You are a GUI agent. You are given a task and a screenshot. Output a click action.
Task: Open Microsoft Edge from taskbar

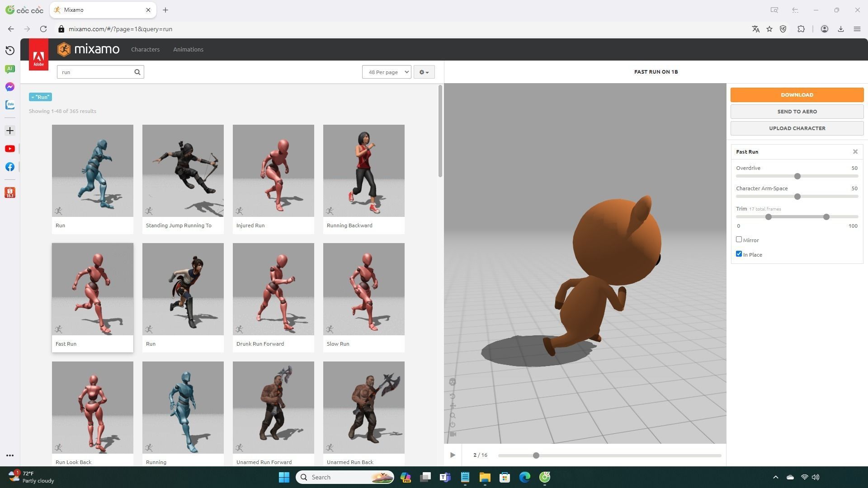[524, 477]
